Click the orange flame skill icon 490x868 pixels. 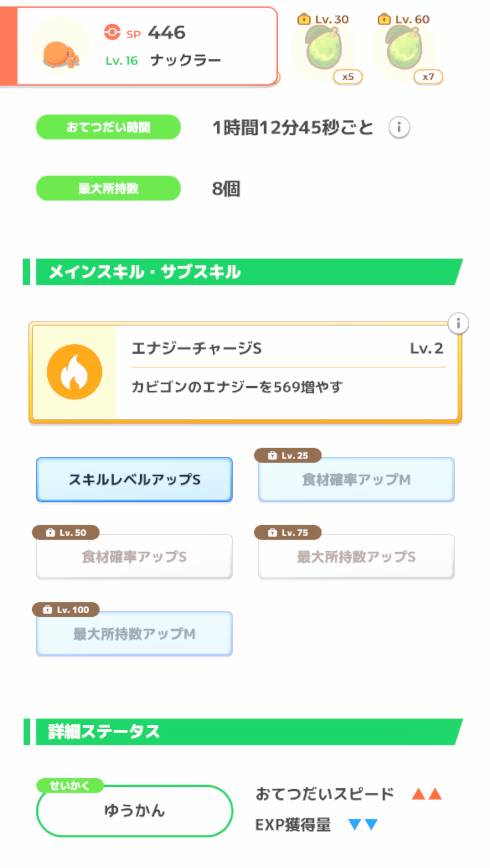tap(75, 372)
